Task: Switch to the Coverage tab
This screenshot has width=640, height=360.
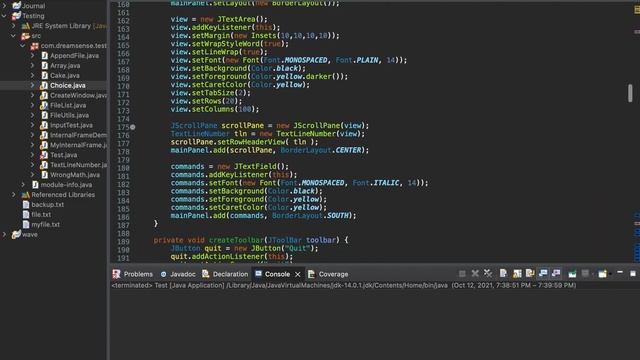Action: pyautogui.click(x=328, y=274)
